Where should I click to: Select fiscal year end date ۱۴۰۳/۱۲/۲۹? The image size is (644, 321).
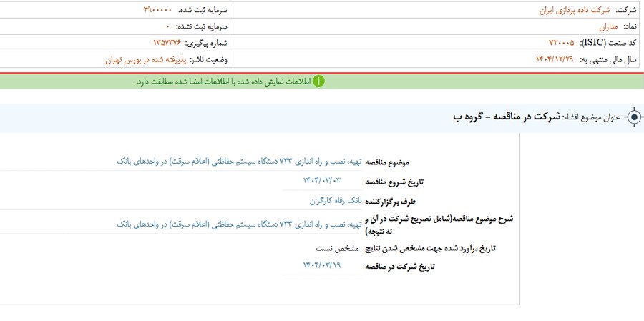point(555,59)
